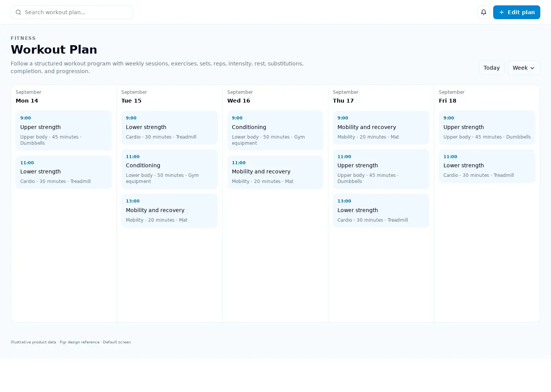Select Thursday 11:00 Upper strength card
Viewport: 551px width, 392px height.
point(381,169)
